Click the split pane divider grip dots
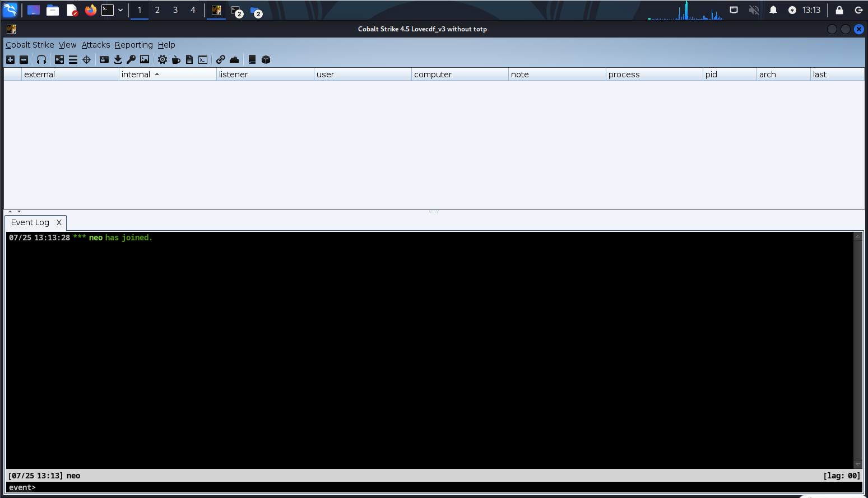The image size is (868, 498). (434, 211)
